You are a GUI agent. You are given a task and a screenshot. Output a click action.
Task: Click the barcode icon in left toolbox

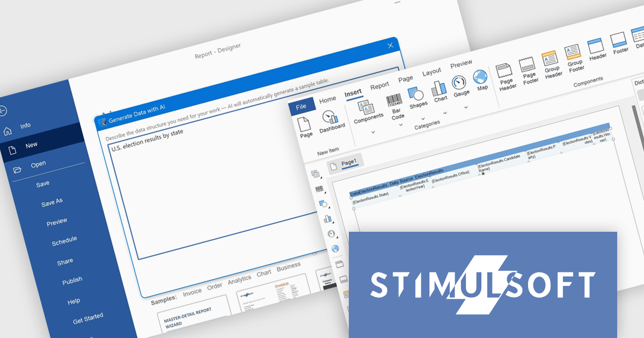(x=319, y=189)
